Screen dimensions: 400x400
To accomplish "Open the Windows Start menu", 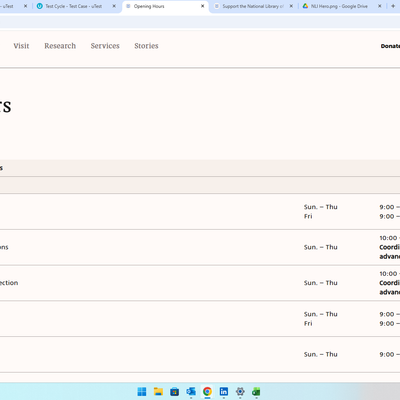I will tap(142, 392).
